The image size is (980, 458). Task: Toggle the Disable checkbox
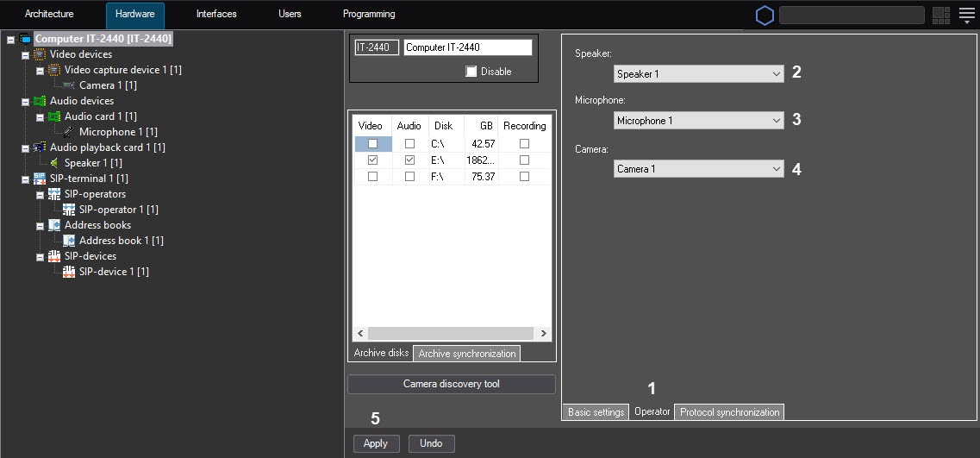[x=471, y=72]
